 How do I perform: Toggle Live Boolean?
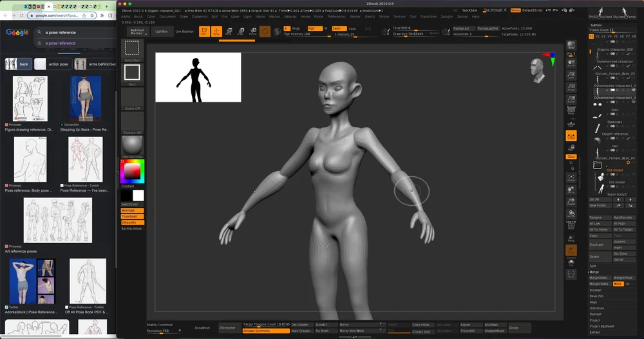[184, 32]
